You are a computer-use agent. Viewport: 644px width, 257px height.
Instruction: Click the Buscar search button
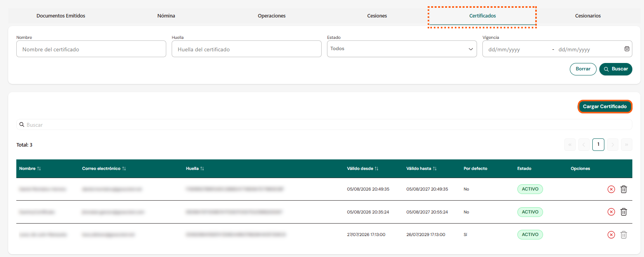tap(616, 69)
